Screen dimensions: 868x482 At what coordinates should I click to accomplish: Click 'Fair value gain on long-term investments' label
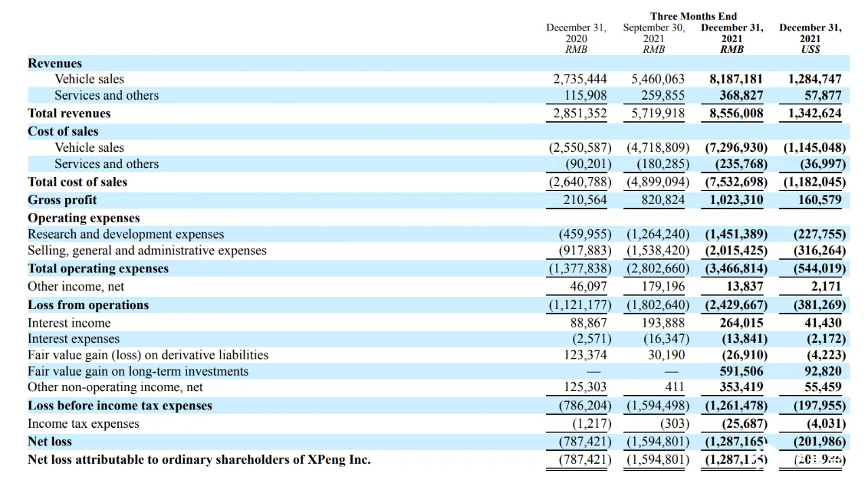(x=138, y=371)
